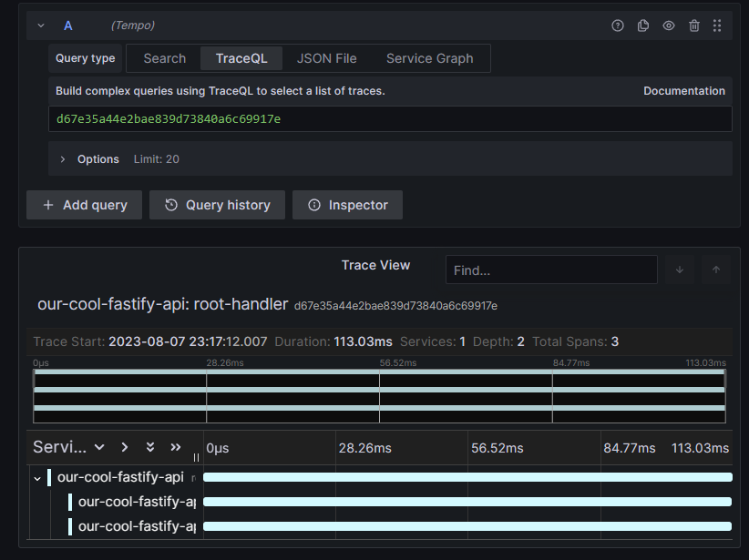Image resolution: width=749 pixels, height=560 pixels.
Task: Delete the query with the trash icon
Action: (693, 25)
